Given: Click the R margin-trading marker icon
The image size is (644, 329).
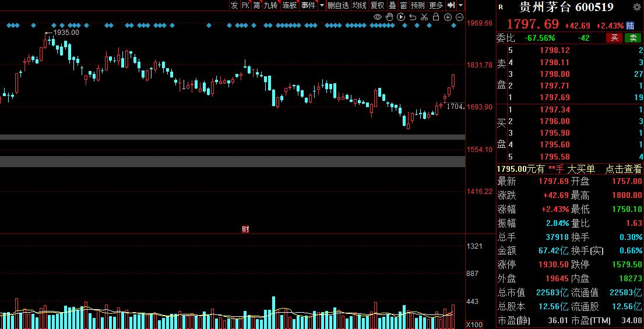Looking at the screenshot, I should (500, 6).
